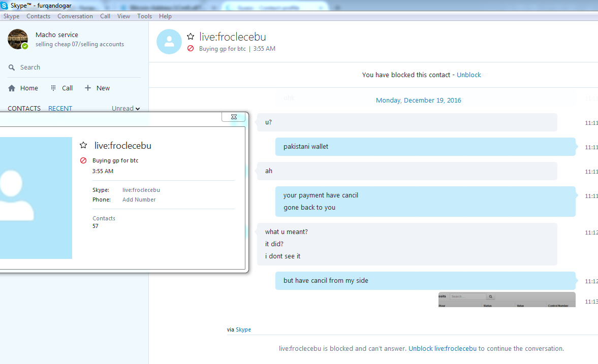Favorite live:froclecebu in profile popup
The image size is (598, 364).
point(83,145)
